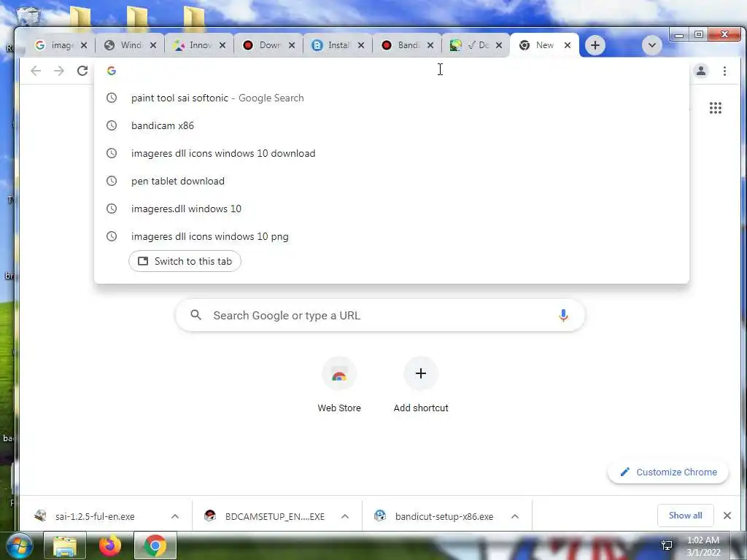The image size is (747, 560).
Task: Select 'imageres.dll windows 10' suggestion
Action: 392,209
